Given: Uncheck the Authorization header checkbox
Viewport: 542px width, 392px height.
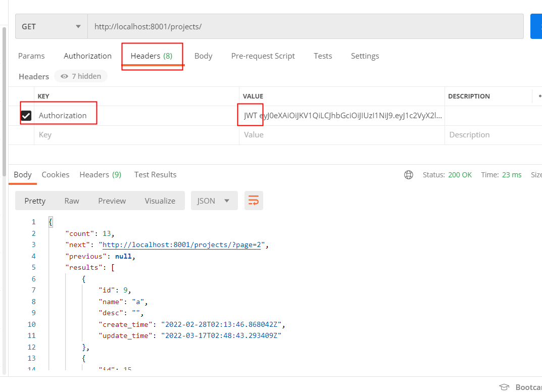Looking at the screenshot, I should click(26, 116).
